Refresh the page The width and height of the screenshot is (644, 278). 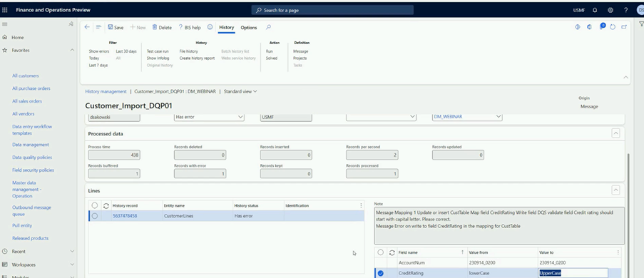point(613,27)
